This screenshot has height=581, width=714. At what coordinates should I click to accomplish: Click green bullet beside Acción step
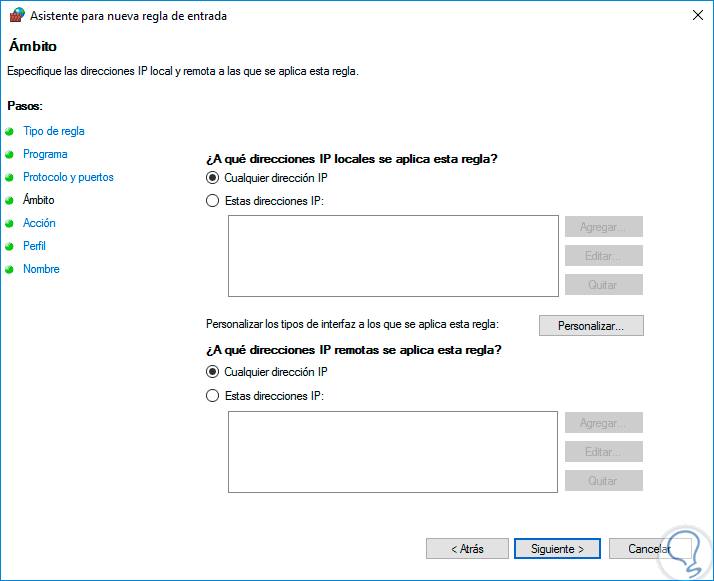10,223
